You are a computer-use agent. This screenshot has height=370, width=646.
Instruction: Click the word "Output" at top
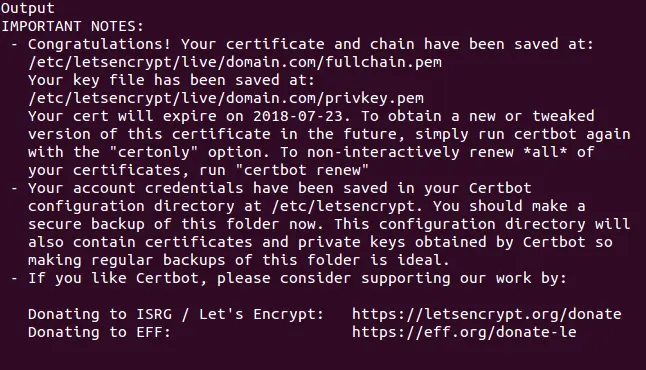pos(28,8)
